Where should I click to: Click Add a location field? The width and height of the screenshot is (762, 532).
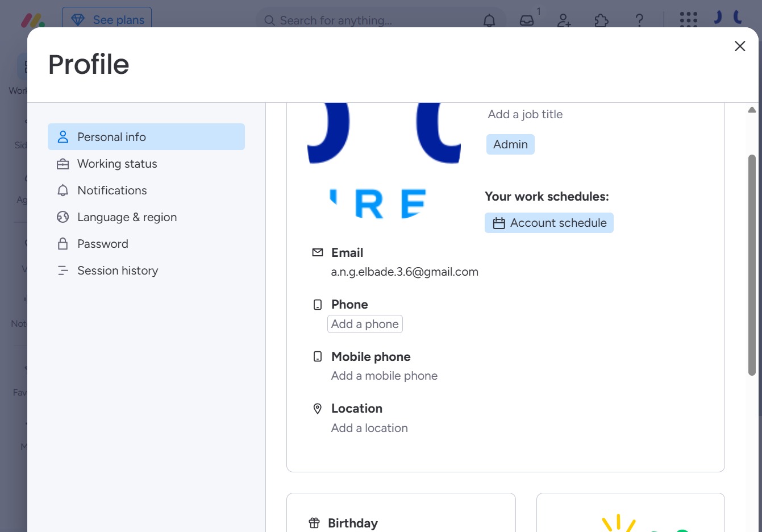pos(369,428)
